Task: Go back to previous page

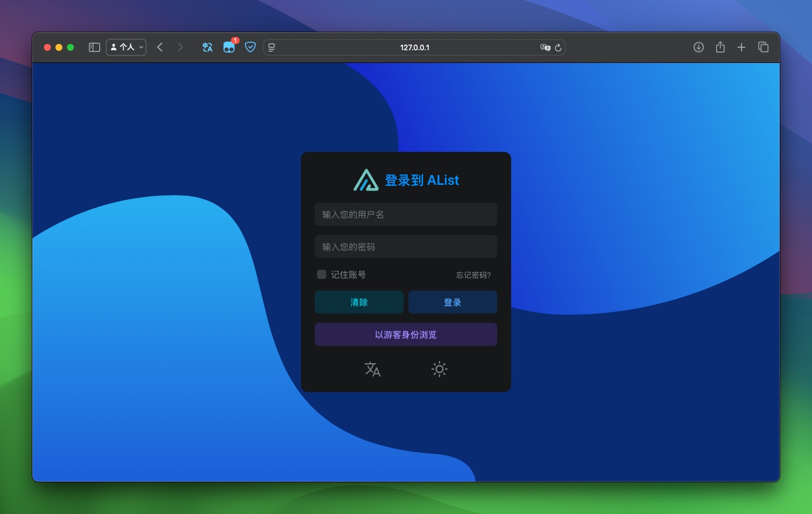Action: click(x=160, y=47)
